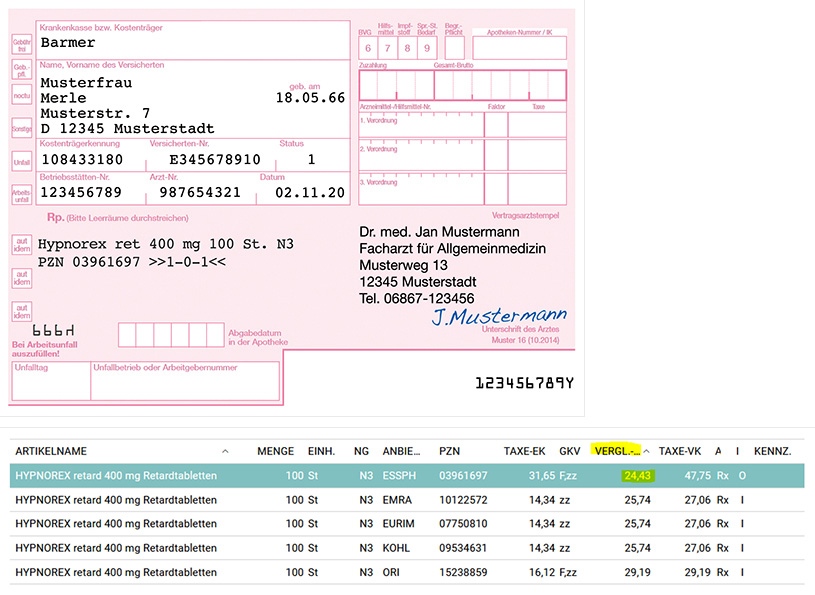Tick the 'Geb.-pfl.' box on the prescription
815x595 pixels.
pyautogui.click(x=22, y=70)
